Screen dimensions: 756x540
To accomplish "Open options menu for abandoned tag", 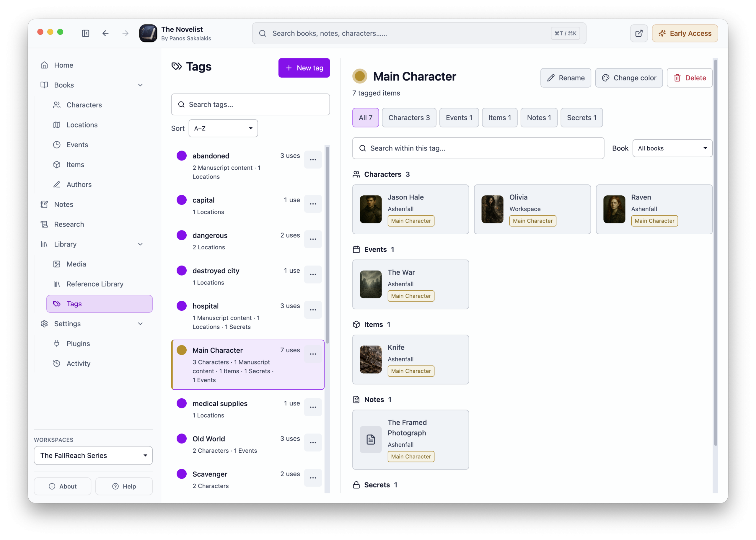I will pos(313,160).
